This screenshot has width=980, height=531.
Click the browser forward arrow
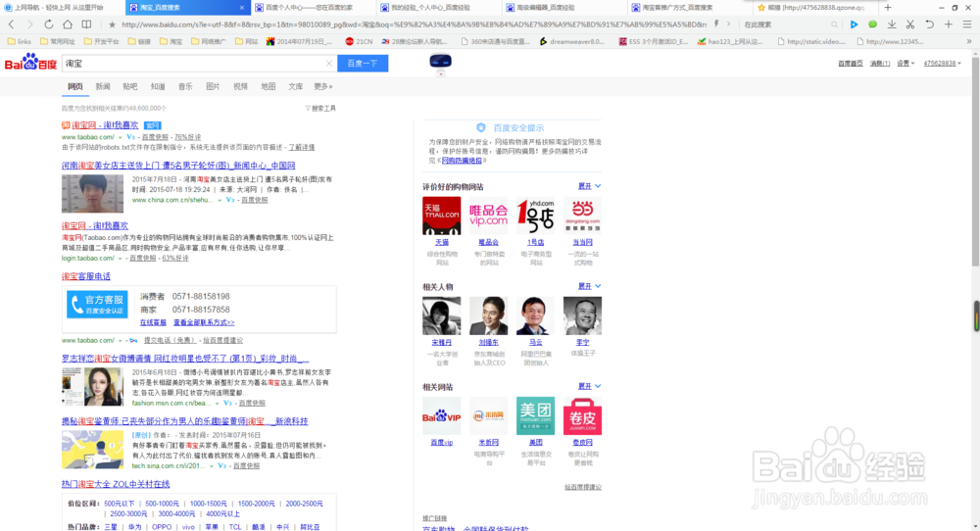29,24
